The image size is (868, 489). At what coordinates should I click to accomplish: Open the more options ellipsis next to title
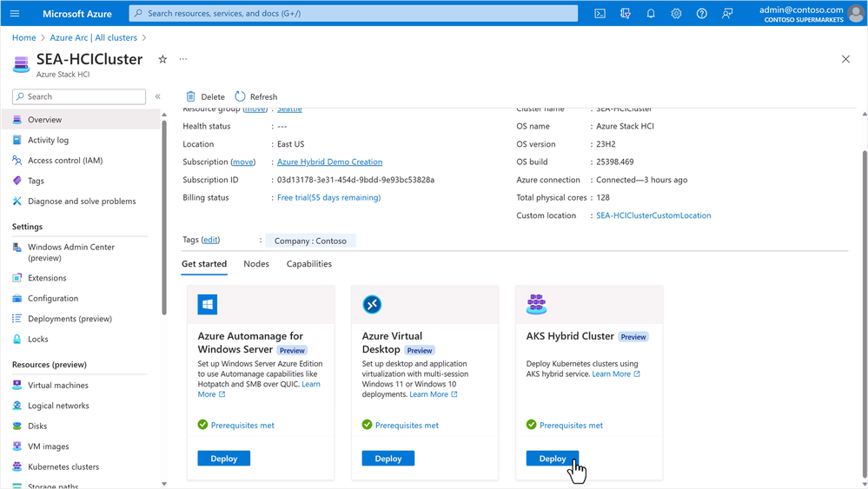[x=183, y=60]
